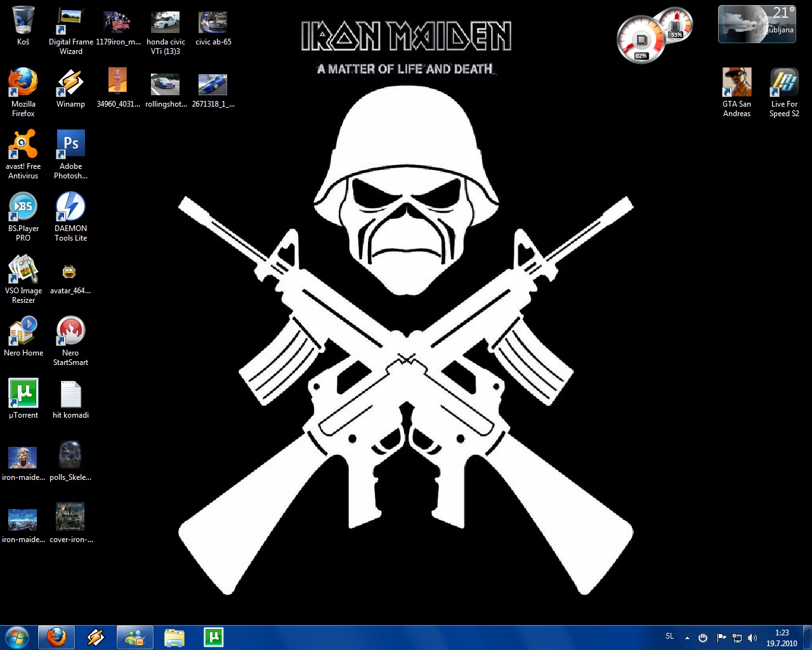Open Winamp from the taskbar
This screenshot has height=650, width=812.
click(x=96, y=637)
